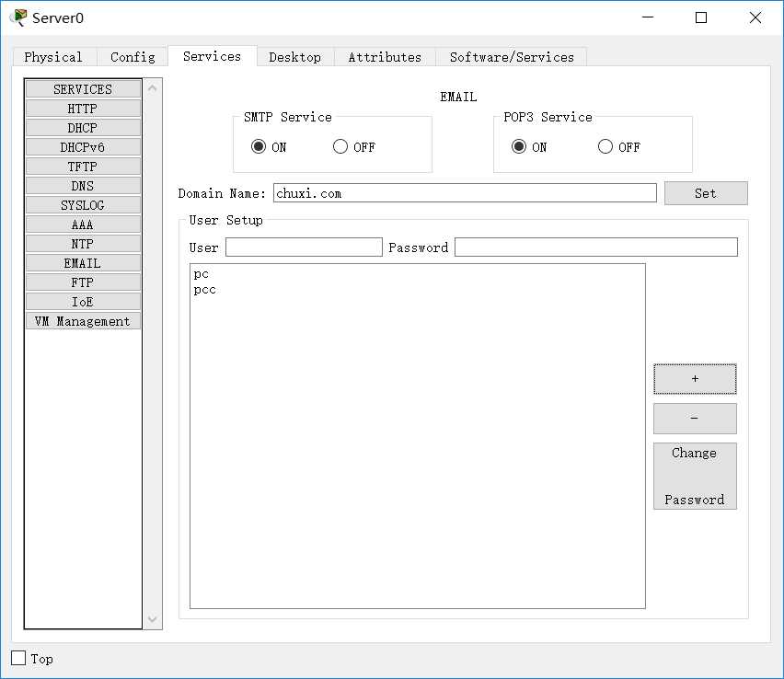Focus the Password input field
The width and height of the screenshot is (784, 679).
coord(595,247)
